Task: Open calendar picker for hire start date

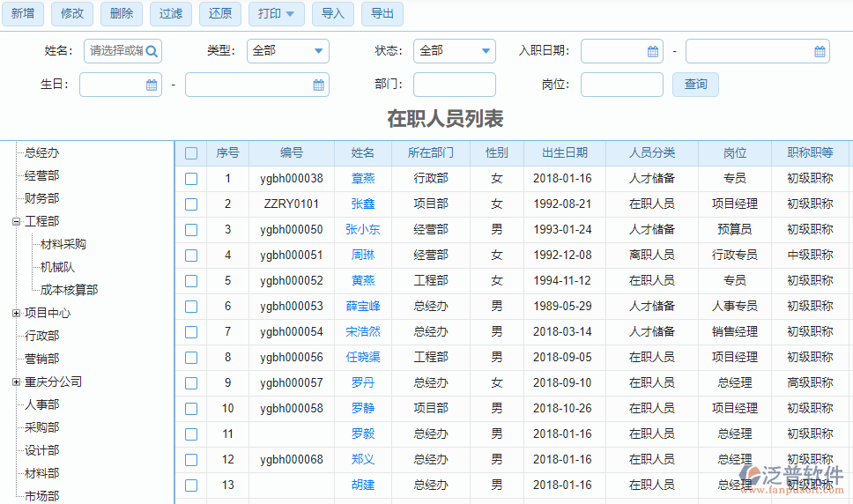Action: pyautogui.click(x=653, y=51)
